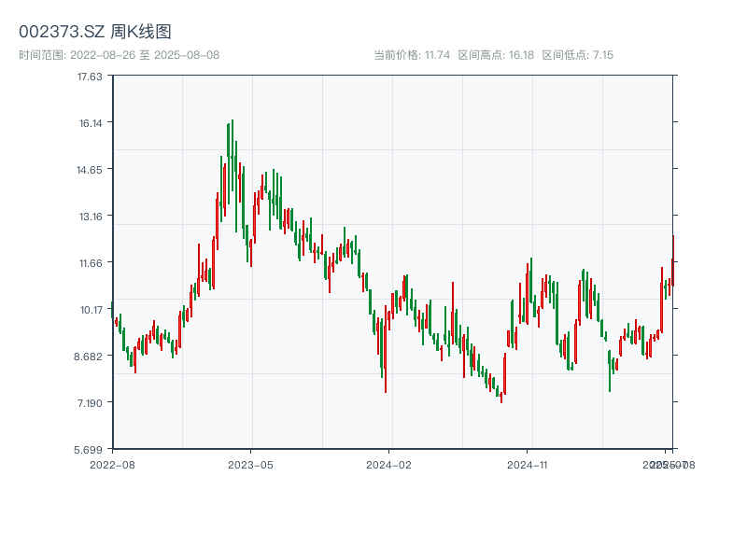This screenshot has width=747, height=560.
Task: Click the chart title 002373.SZ 周K线图
Action: tap(95, 32)
